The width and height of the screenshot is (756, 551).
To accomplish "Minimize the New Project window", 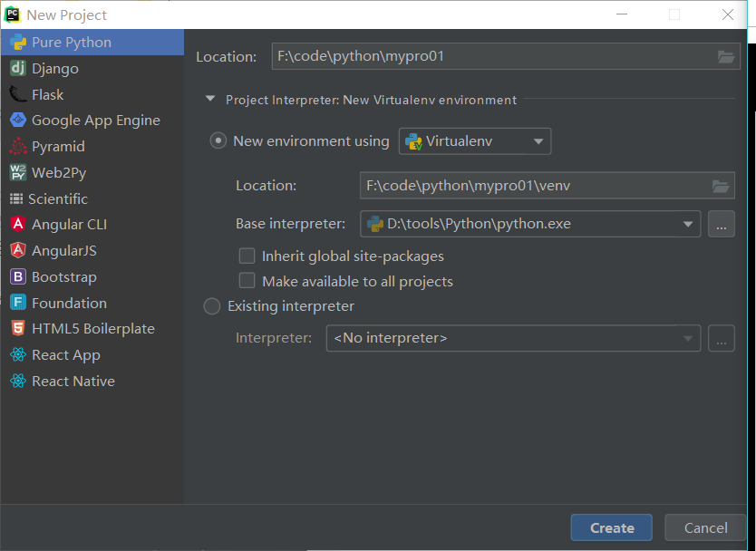I will [x=622, y=14].
